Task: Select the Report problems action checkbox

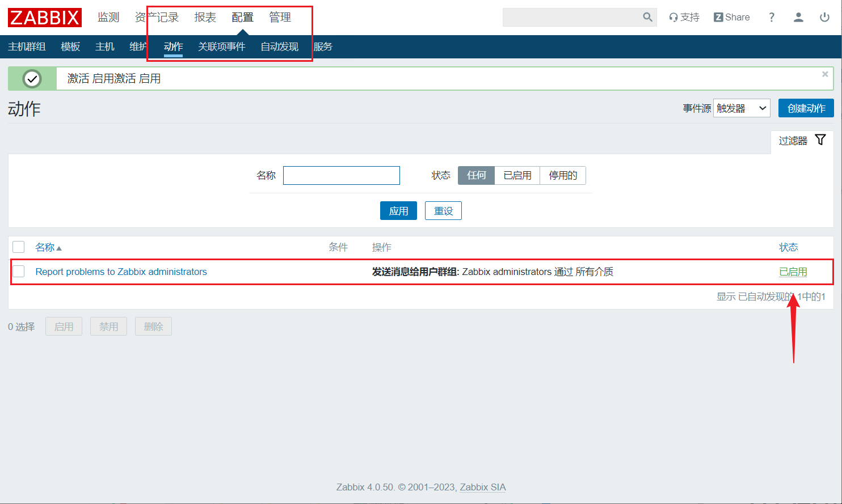Action: pos(19,272)
